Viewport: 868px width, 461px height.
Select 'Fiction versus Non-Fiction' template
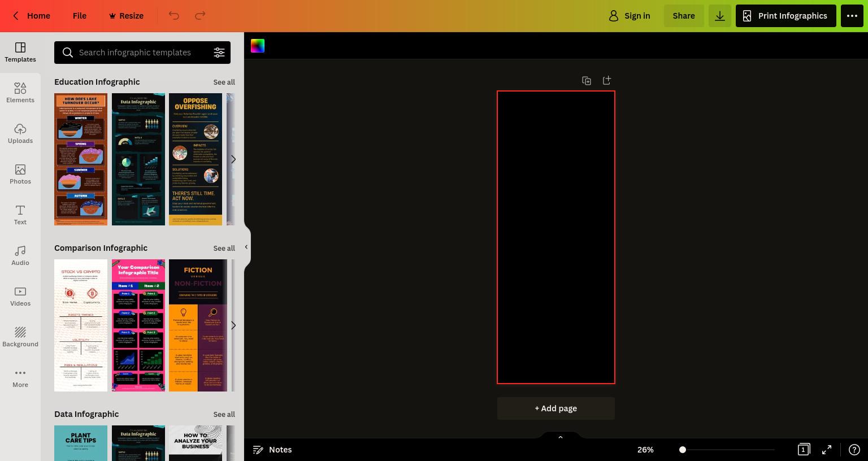tap(198, 325)
